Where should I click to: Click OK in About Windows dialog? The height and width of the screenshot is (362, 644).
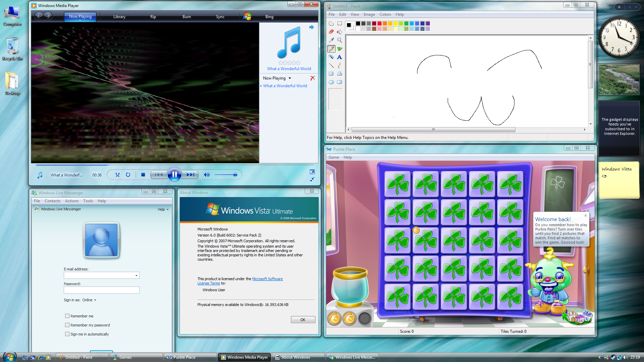(x=303, y=320)
